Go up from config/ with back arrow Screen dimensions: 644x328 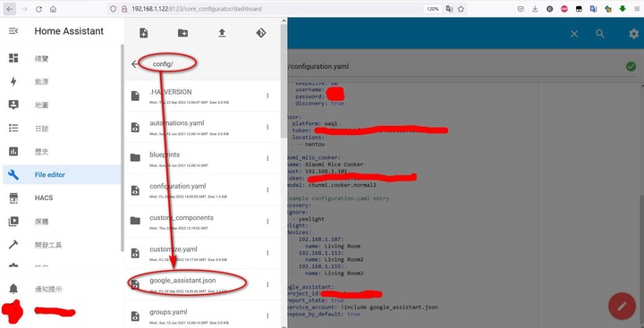coord(135,64)
